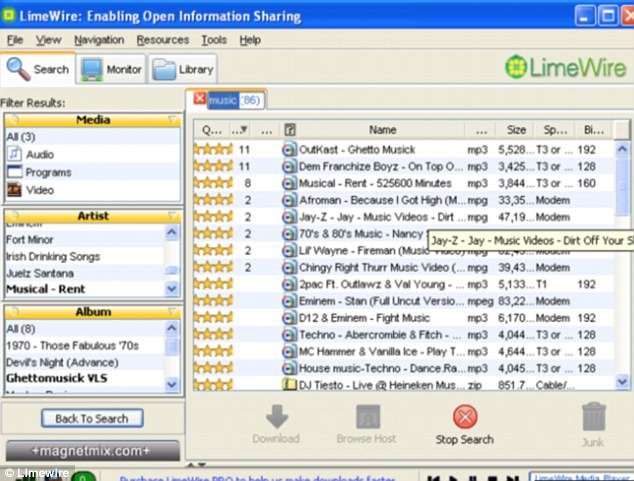Open the Library tab
Screen dimensions: 634x481
point(182,70)
